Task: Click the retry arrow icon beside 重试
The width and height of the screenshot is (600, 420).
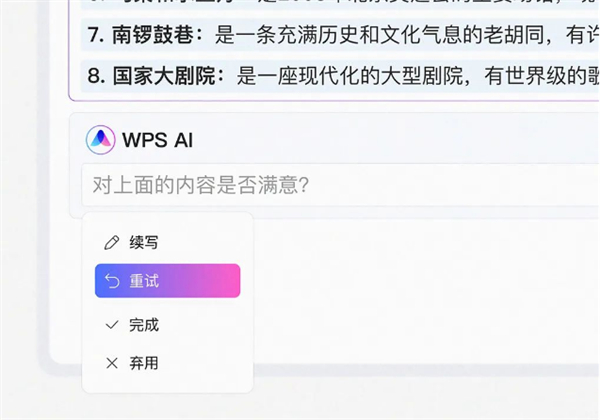Action: 112,282
